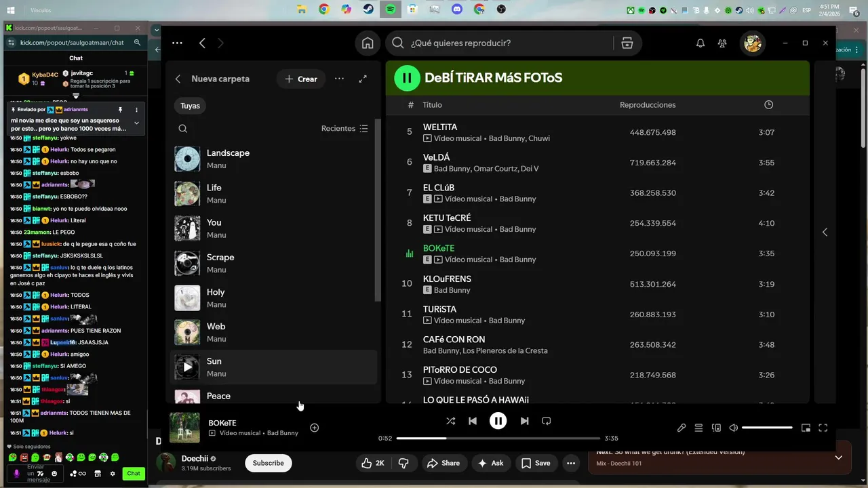Open the Spotify profile avatar
Image resolution: width=868 pixels, height=488 pixels.
click(752, 43)
